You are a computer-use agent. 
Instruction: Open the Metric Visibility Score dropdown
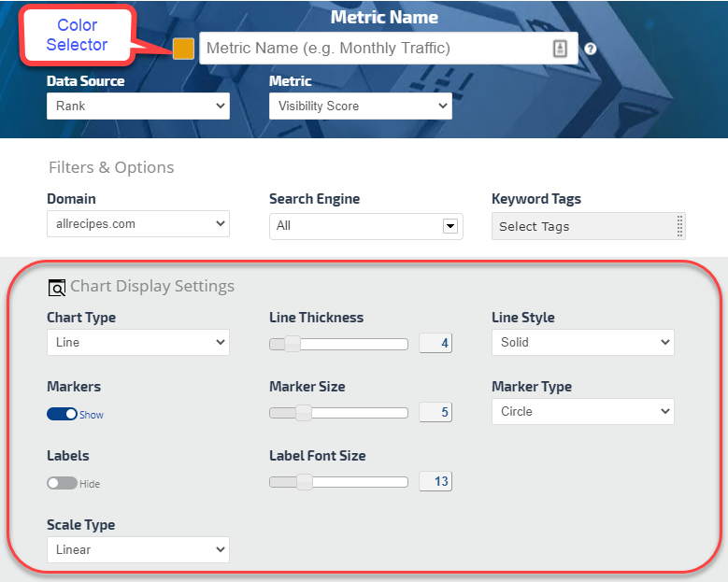[360, 106]
